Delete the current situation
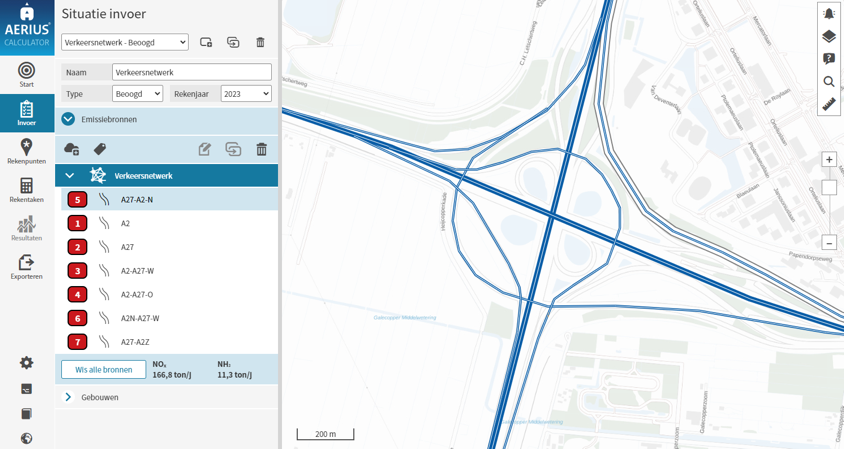Screen dimensions: 844x449 (261, 42)
